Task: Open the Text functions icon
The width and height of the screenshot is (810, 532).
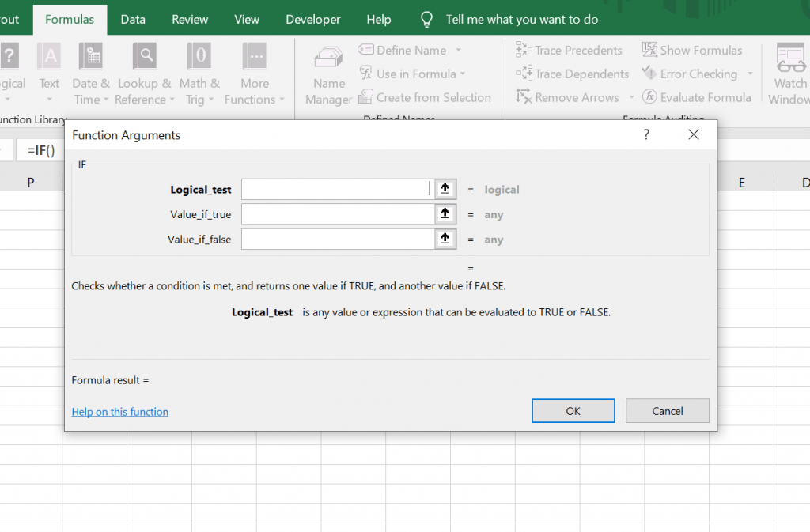Action: coord(50,55)
